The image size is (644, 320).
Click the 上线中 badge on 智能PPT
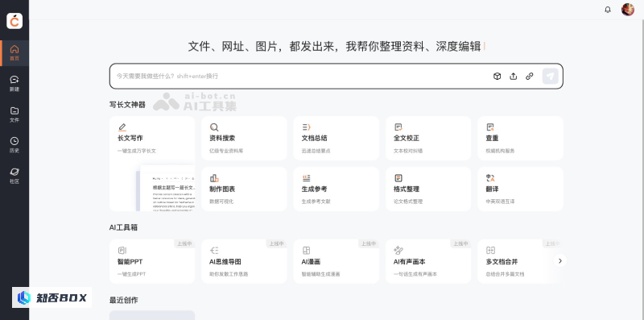point(184,243)
